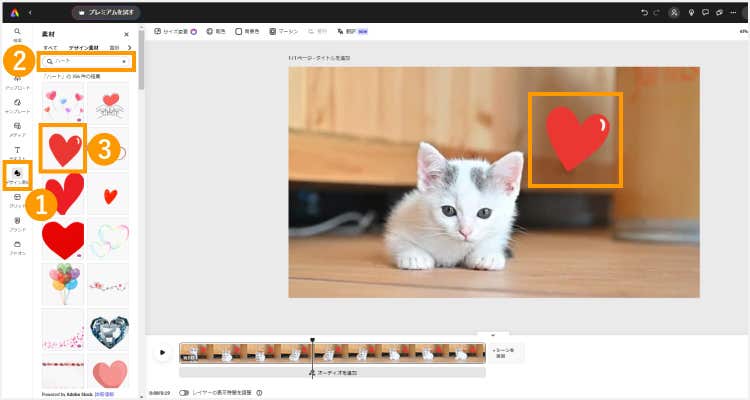Open the Media panel in sidebar
The width and height of the screenshot is (750, 400).
[x=17, y=129]
